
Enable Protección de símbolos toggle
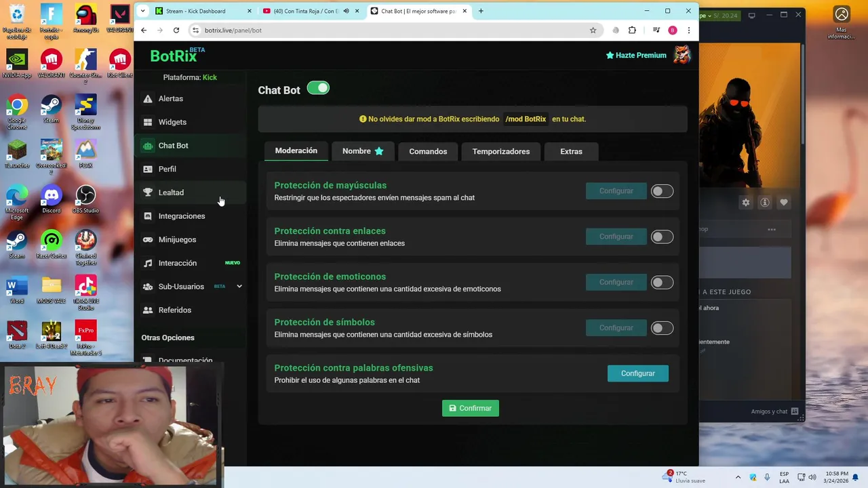(662, 328)
